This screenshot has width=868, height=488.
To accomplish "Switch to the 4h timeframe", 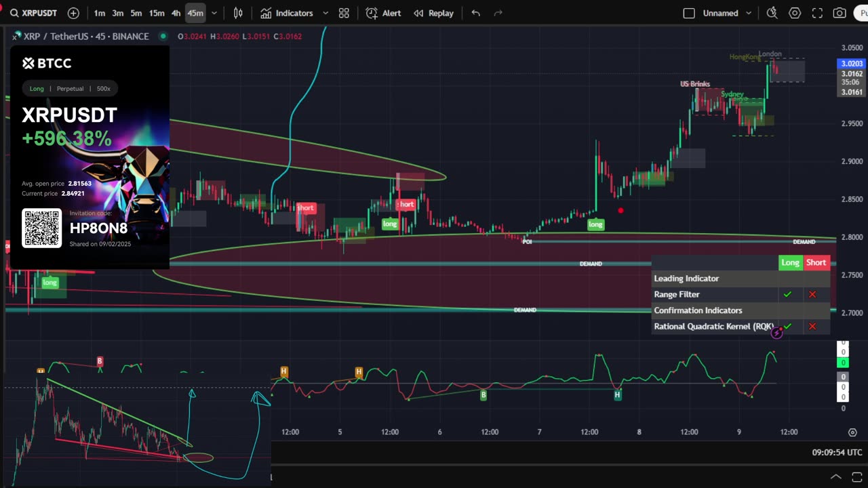I will click(176, 13).
